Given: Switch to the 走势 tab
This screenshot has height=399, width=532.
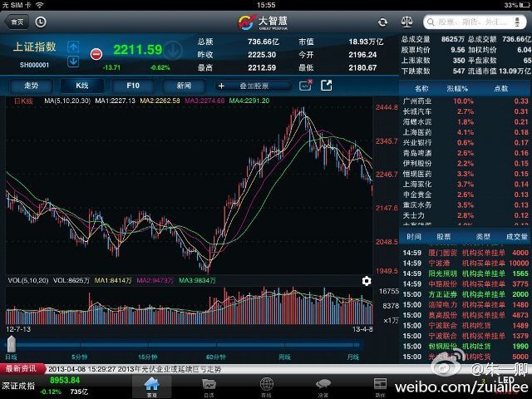Looking at the screenshot, I should (x=32, y=86).
